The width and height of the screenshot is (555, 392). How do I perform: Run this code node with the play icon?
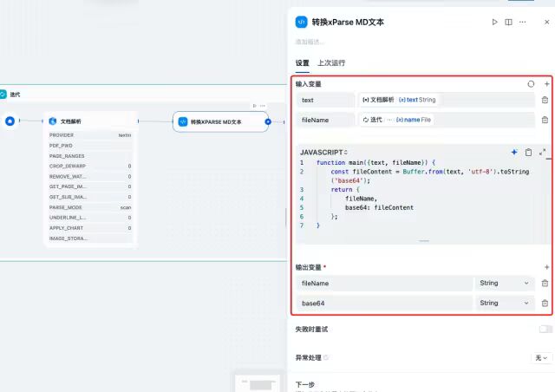(495, 23)
